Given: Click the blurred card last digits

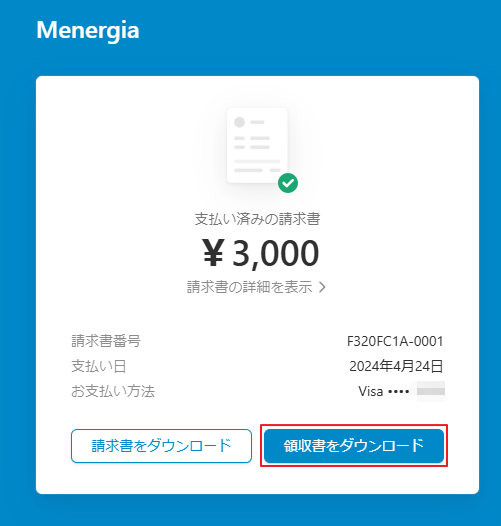Looking at the screenshot, I should point(431,391).
